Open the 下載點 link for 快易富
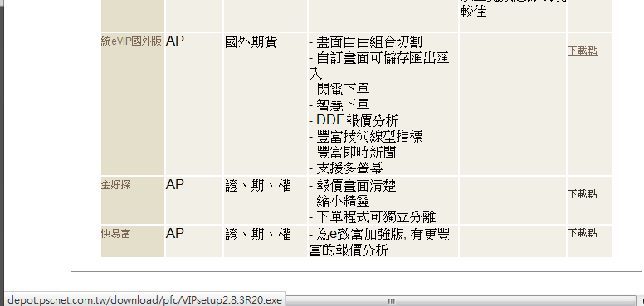Image resolution: width=644 pixels, height=306 pixels. click(x=582, y=233)
